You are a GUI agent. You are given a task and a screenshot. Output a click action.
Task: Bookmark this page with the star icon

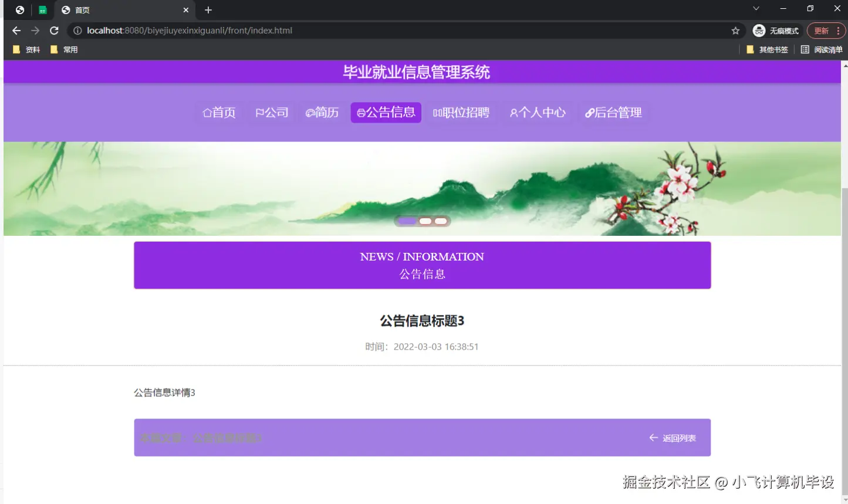735,31
